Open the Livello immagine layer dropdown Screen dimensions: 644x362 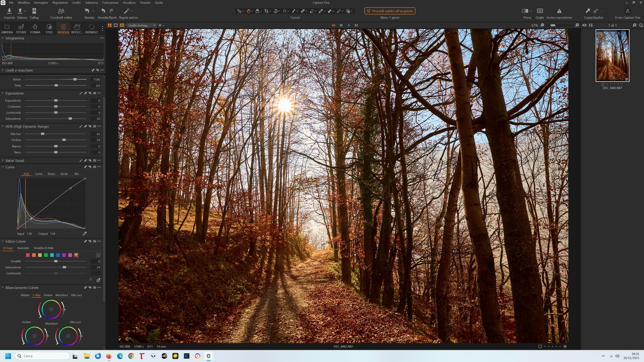pyautogui.click(x=142, y=25)
